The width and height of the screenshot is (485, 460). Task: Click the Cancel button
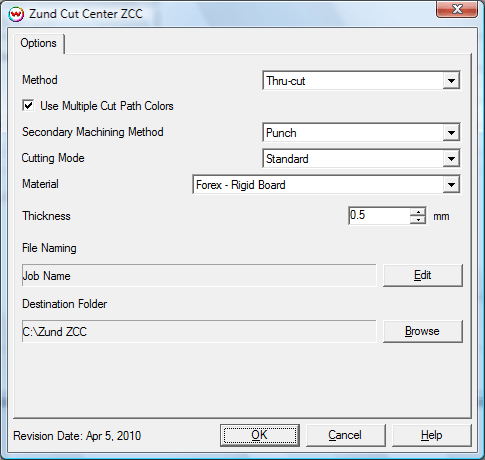coord(345,435)
